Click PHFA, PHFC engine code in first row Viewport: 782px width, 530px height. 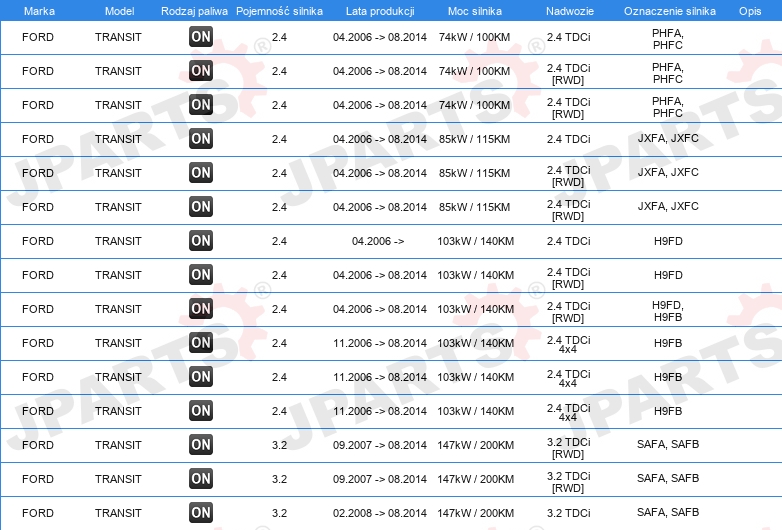[x=668, y=39]
